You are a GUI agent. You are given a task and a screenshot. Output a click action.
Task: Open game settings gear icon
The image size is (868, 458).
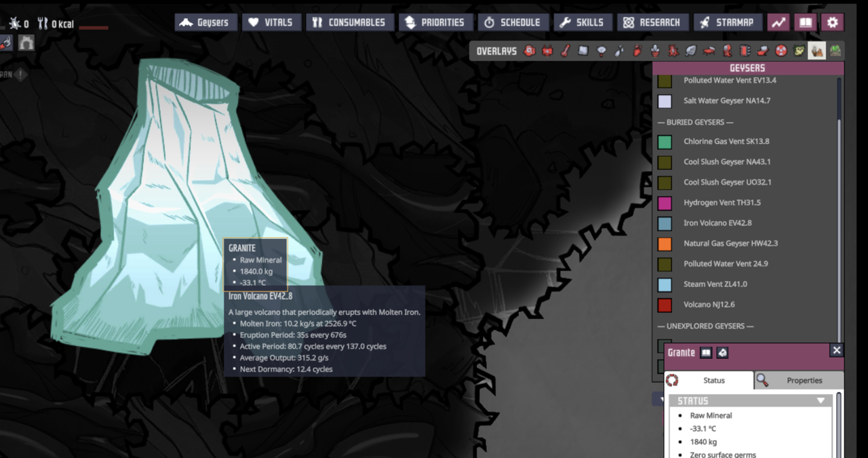click(833, 22)
